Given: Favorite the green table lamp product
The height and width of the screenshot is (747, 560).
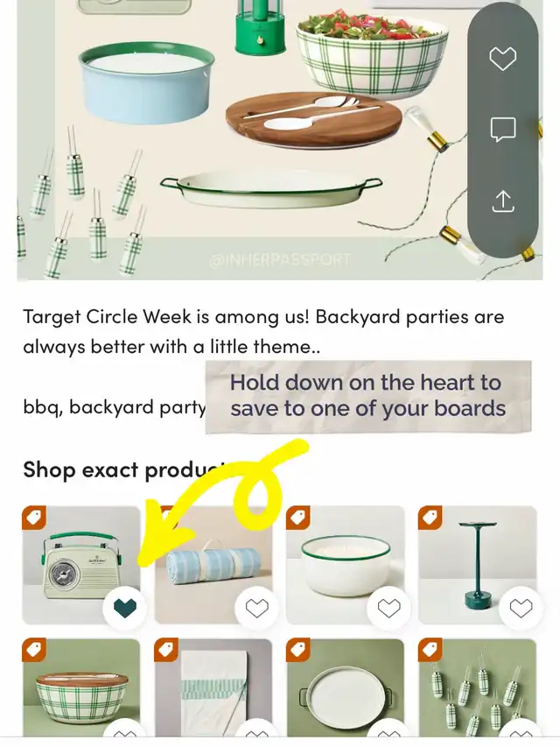Looking at the screenshot, I should click(521, 609).
